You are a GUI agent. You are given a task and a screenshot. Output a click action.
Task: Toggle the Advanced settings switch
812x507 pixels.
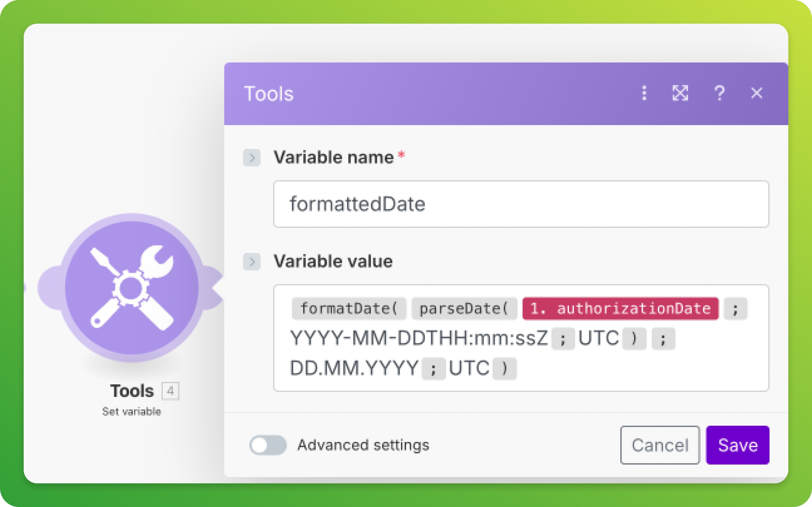coord(268,445)
